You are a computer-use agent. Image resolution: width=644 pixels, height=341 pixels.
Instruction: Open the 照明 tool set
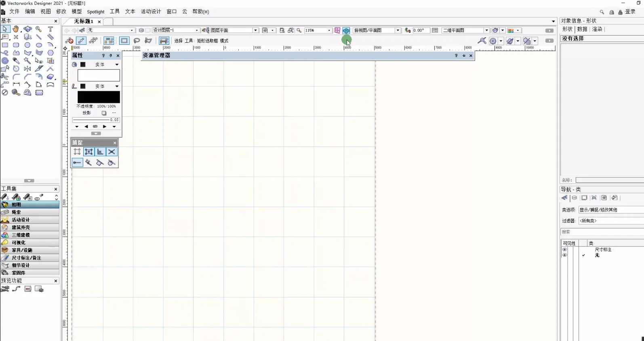[30, 205]
